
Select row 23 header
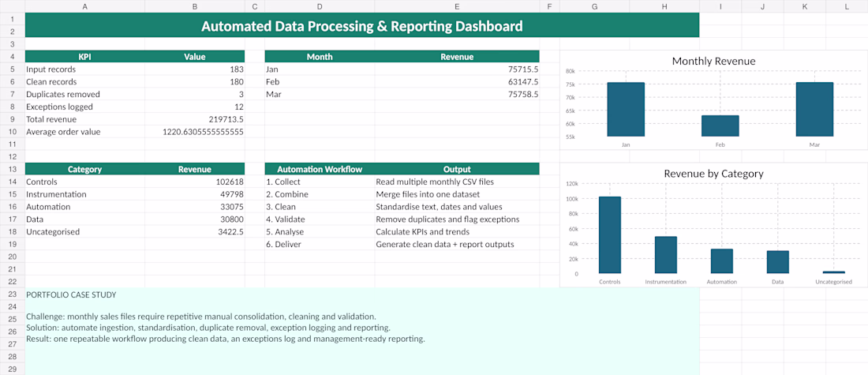tap(12, 294)
